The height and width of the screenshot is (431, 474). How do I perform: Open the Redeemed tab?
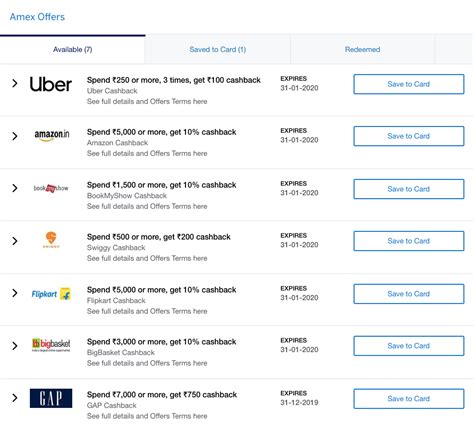click(362, 49)
